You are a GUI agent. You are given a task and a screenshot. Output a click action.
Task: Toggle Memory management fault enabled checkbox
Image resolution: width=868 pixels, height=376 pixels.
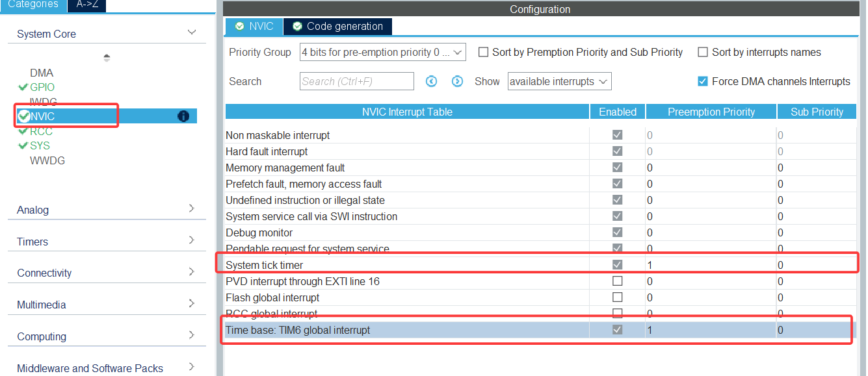[618, 168]
